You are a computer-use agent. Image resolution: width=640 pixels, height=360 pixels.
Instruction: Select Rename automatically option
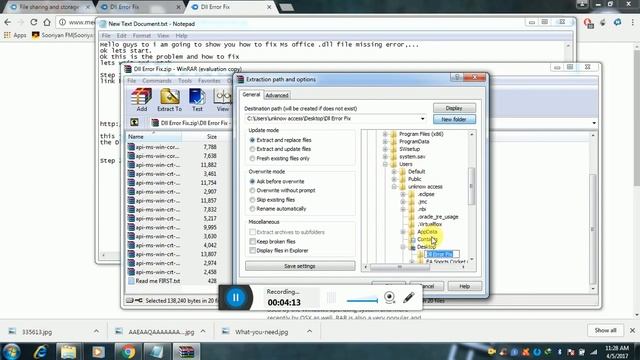[252, 209]
